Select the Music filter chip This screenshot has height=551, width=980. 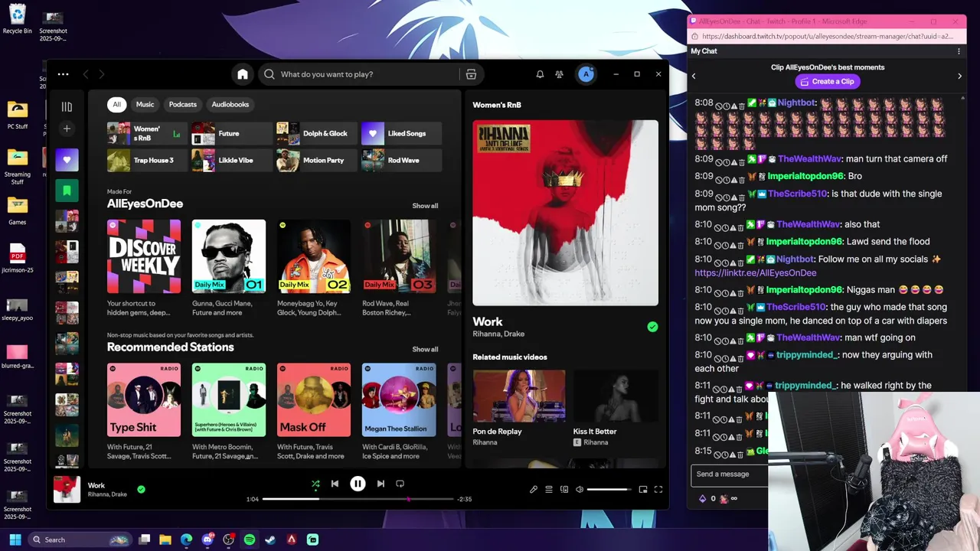pos(145,104)
